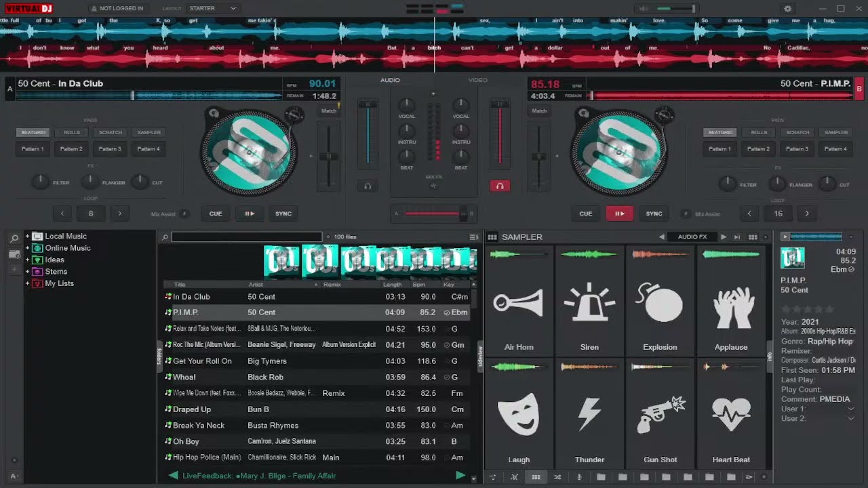Trigger the Laugh sample pad
The height and width of the screenshot is (488, 868).
coord(519,413)
